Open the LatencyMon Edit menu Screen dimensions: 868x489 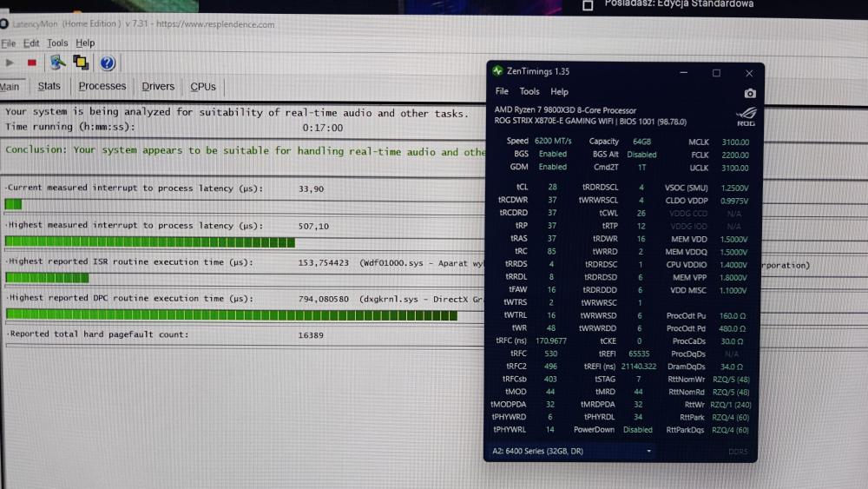[31, 43]
